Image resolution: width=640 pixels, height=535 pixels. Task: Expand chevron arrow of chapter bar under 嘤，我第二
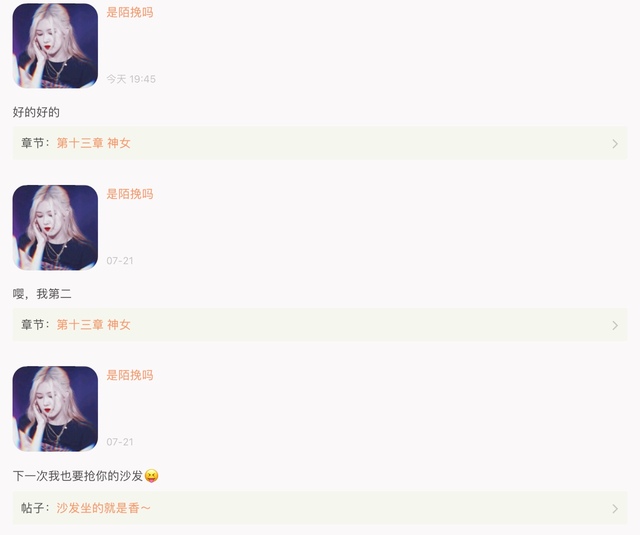pyautogui.click(x=615, y=325)
